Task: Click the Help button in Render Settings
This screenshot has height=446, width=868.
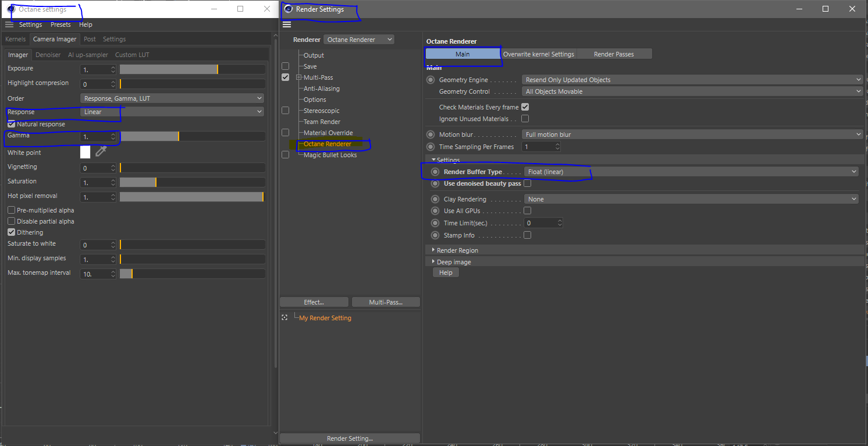Action: tap(446, 272)
